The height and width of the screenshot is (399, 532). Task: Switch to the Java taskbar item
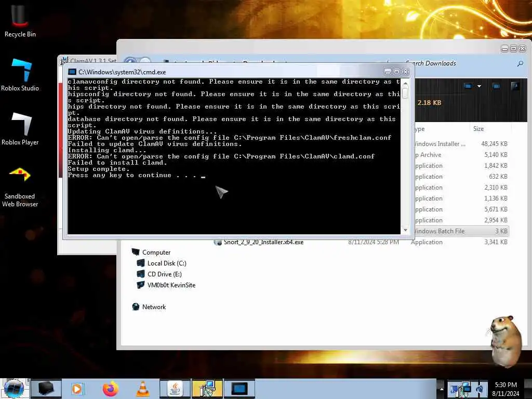pos(175,389)
